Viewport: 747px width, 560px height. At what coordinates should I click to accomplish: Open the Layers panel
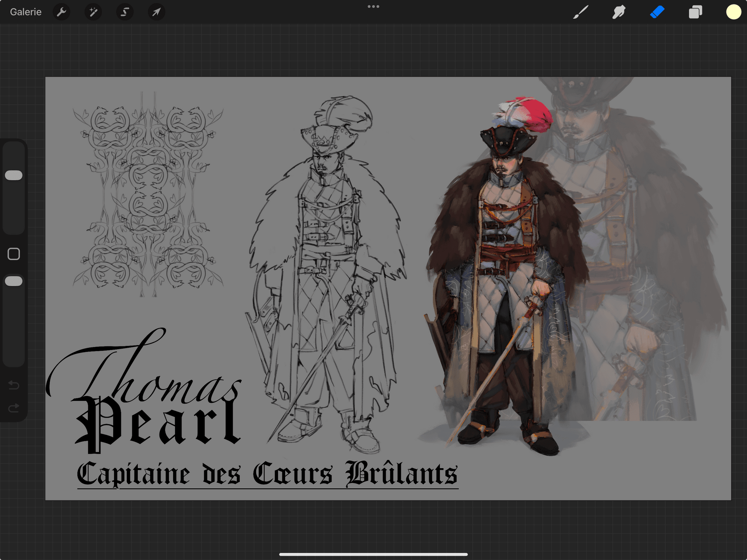[x=695, y=12]
